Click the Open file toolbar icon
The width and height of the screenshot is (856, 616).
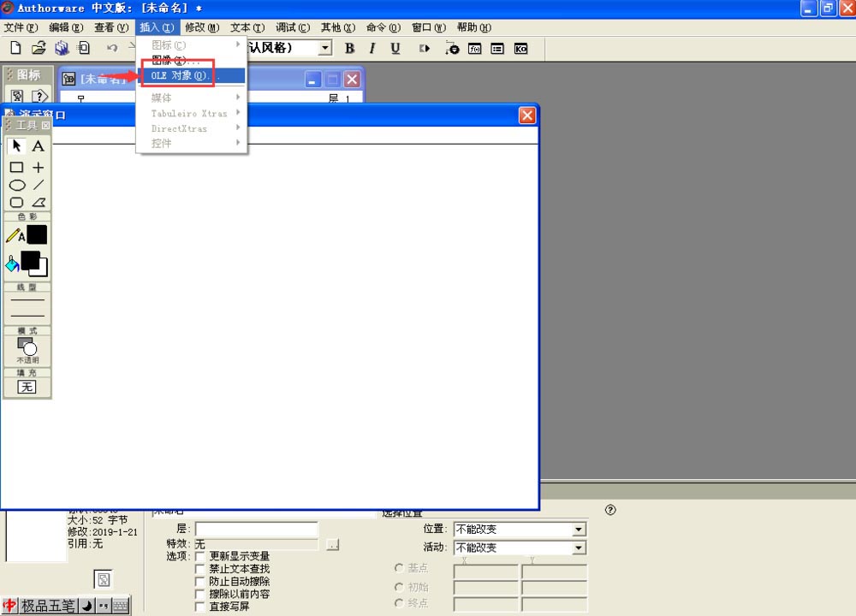[x=39, y=48]
